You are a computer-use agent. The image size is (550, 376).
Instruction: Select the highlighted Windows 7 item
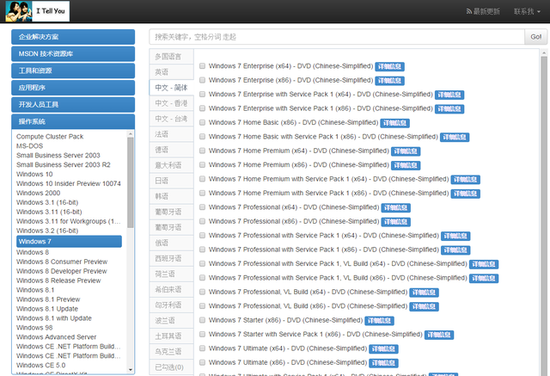pos(69,241)
